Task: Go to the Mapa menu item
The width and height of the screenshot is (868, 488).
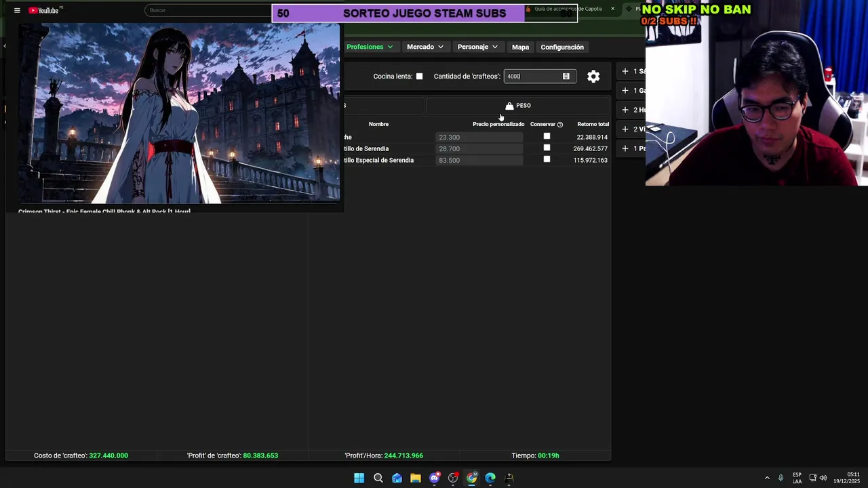Action: 520,47
